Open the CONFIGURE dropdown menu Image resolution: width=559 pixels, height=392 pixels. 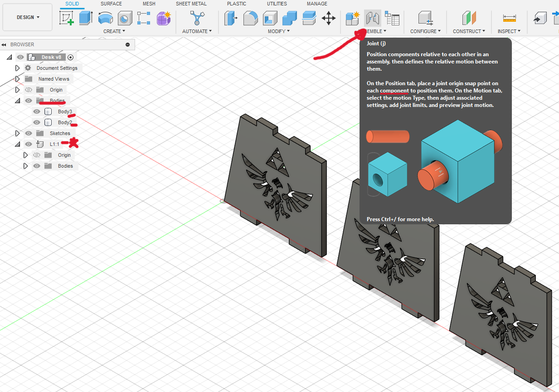[425, 31]
